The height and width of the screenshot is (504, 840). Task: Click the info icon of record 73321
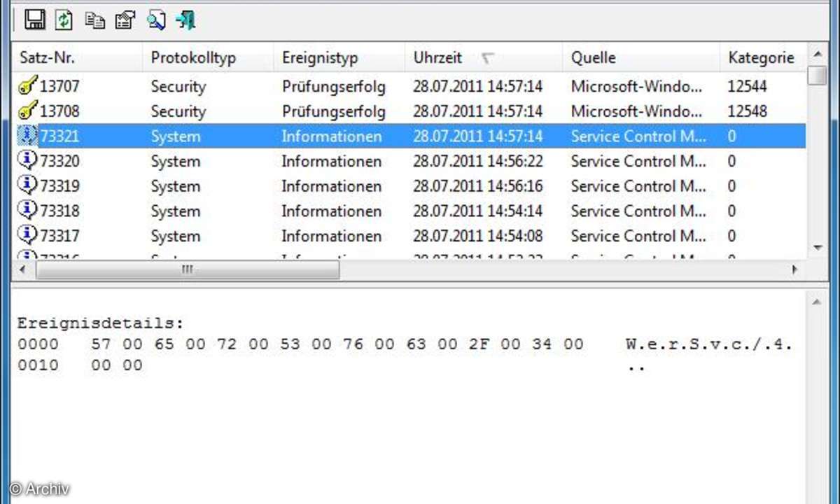(27, 136)
